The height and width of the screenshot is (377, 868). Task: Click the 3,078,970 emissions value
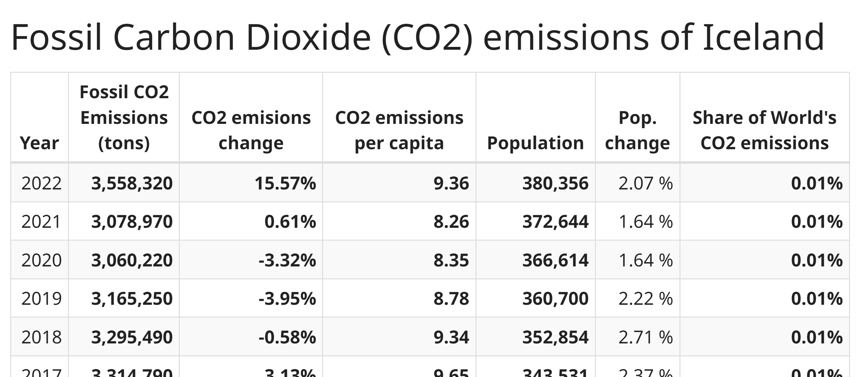pos(132,222)
